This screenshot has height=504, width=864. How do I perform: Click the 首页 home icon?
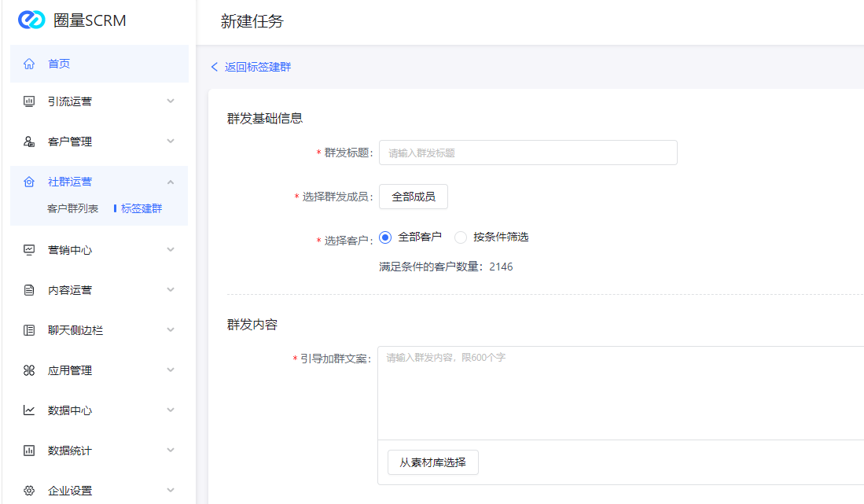[29, 64]
